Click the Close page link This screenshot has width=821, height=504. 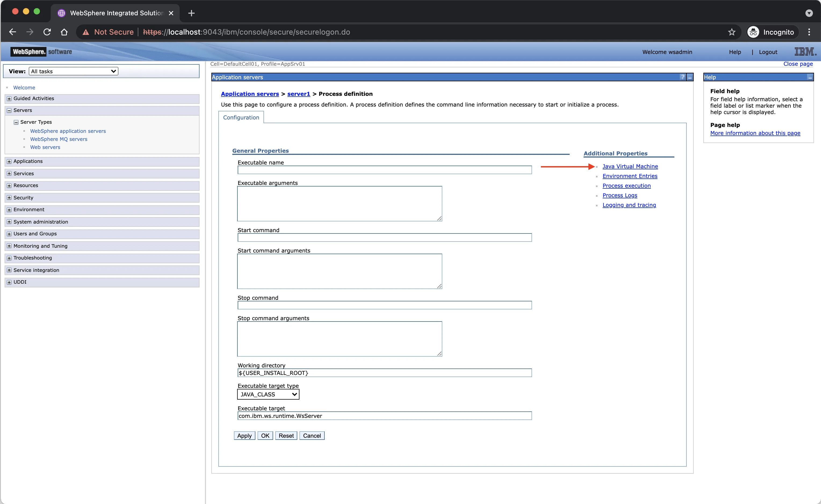798,64
